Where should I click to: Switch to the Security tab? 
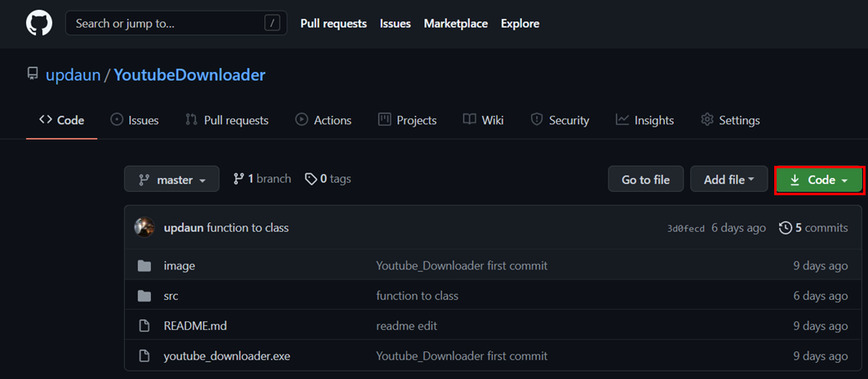560,120
